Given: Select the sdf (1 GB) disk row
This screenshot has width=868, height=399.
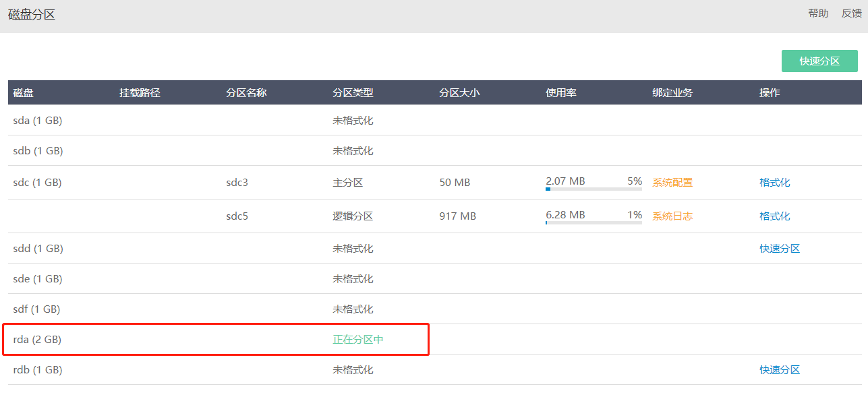Looking at the screenshot, I should tap(434, 309).
